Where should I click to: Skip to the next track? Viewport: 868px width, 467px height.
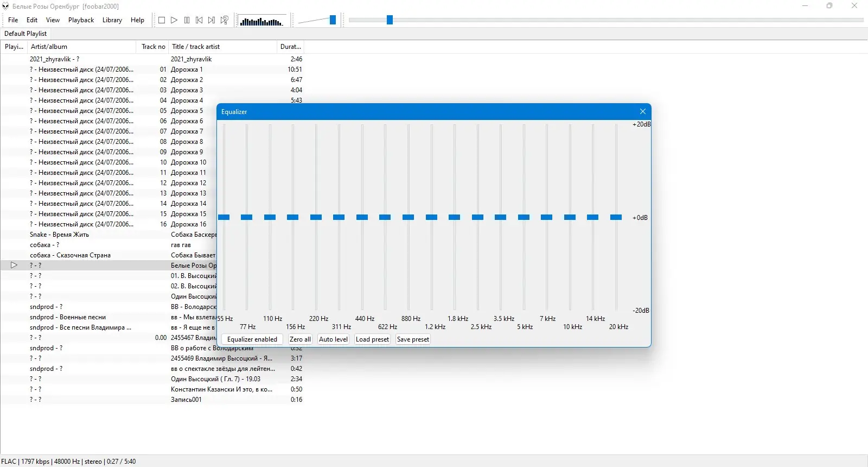[212, 20]
